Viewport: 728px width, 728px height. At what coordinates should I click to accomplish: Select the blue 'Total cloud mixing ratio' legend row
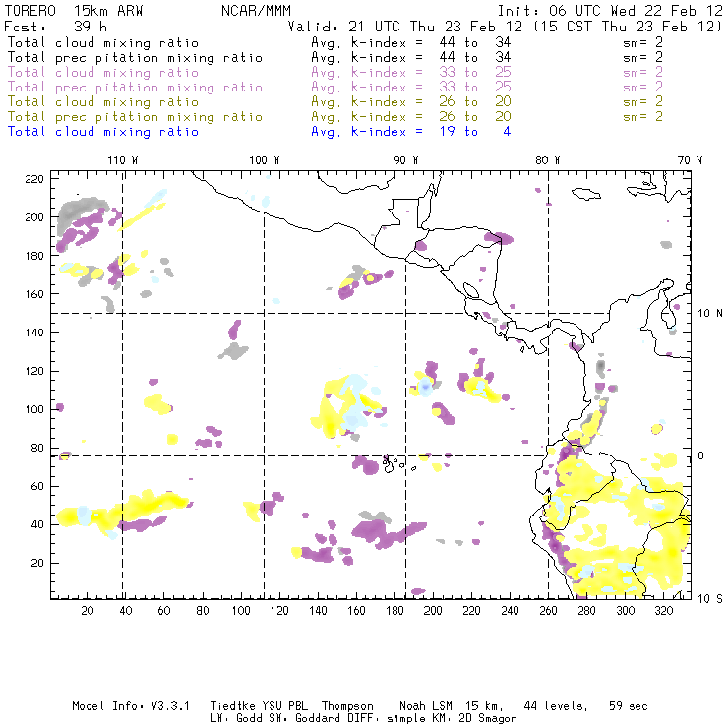[x=259, y=132]
